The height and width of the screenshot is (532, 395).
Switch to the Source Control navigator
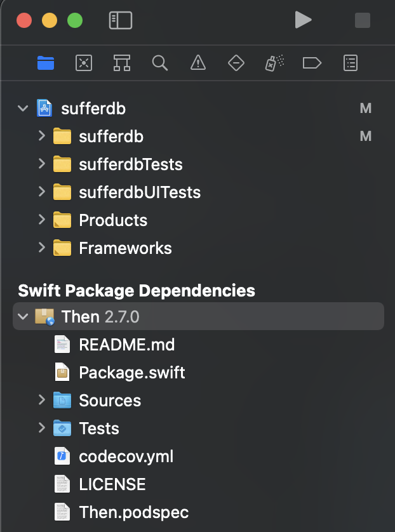pyautogui.click(x=84, y=63)
